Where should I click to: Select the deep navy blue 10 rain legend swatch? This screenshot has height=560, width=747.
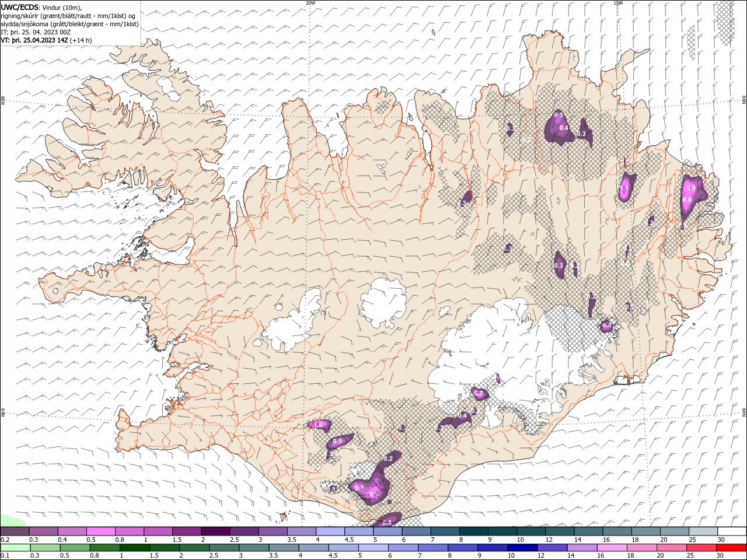(x=521, y=548)
